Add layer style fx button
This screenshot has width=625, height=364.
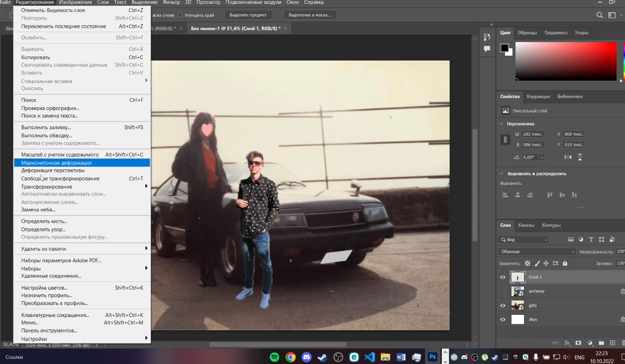coord(567,343)
